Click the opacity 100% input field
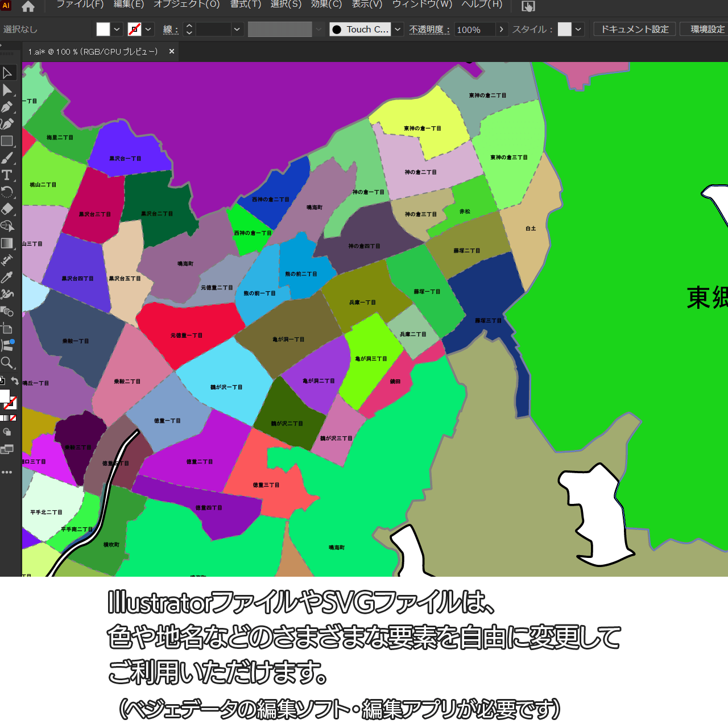728x728 pixels. click(x=474, y=30)
